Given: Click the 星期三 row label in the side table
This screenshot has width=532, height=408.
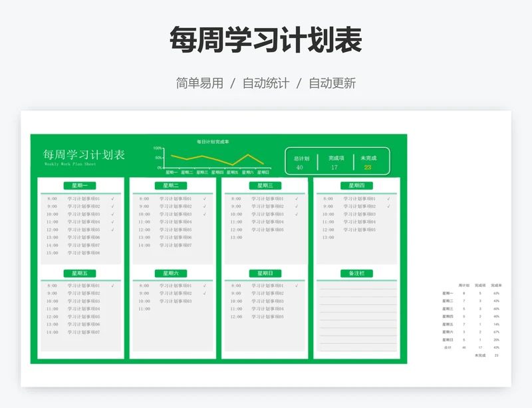Looking at the screenshot, I should pyautogui.click(x=448, y=309).
